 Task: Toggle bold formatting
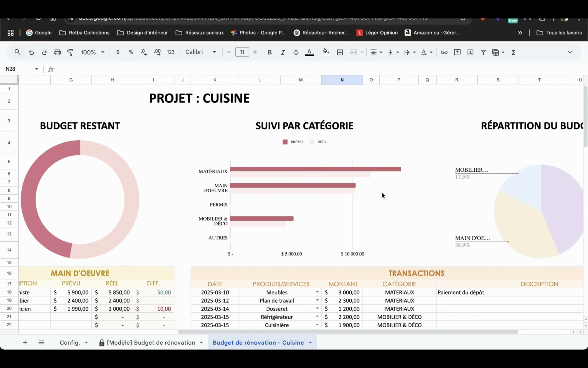coord(270,52)
